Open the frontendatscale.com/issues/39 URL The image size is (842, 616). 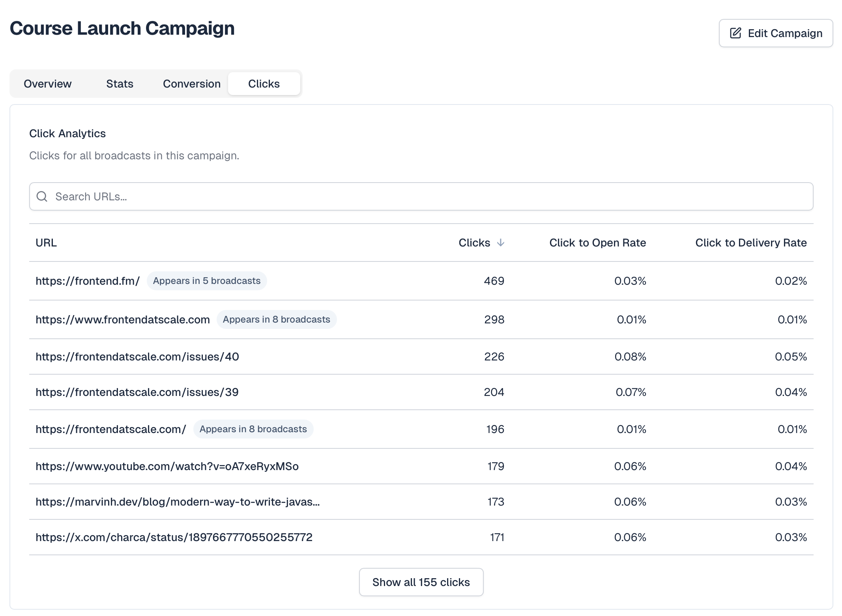click(x=137, y=392)
